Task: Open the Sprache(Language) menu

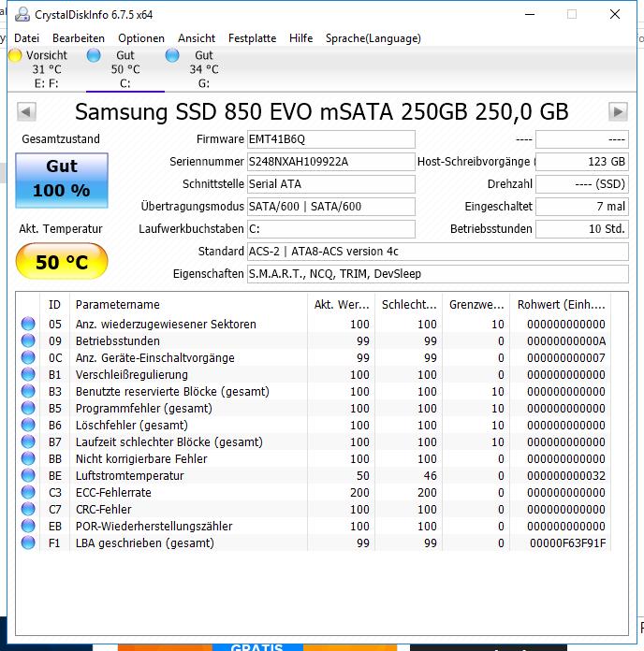Action: 373,38
